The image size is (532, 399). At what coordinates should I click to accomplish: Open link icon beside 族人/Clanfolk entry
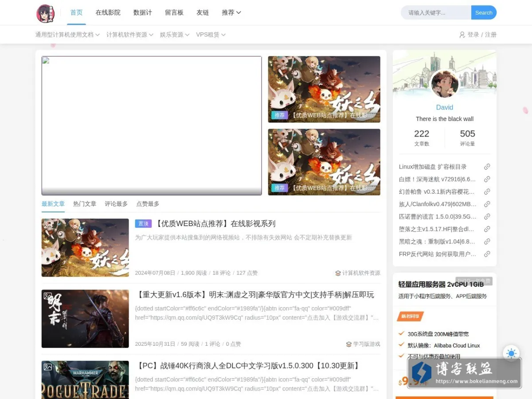click(x=487, y=204)
